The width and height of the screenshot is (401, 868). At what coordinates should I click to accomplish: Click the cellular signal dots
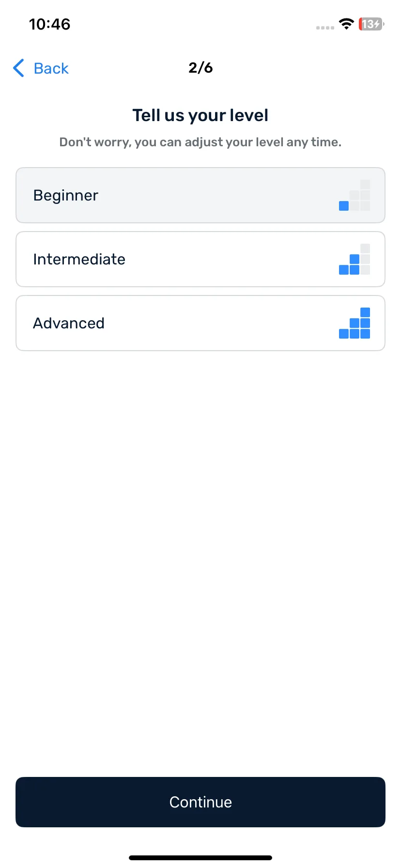click(325, 28)
